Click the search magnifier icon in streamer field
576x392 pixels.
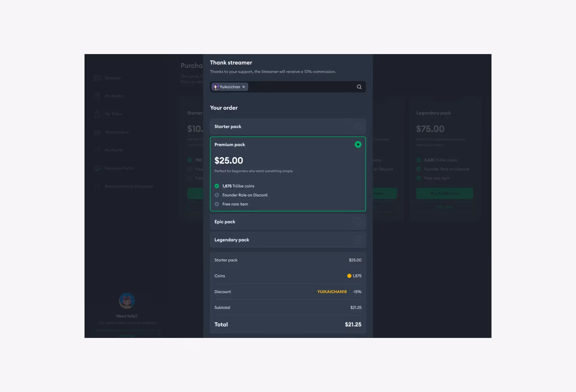click(359, 87)
